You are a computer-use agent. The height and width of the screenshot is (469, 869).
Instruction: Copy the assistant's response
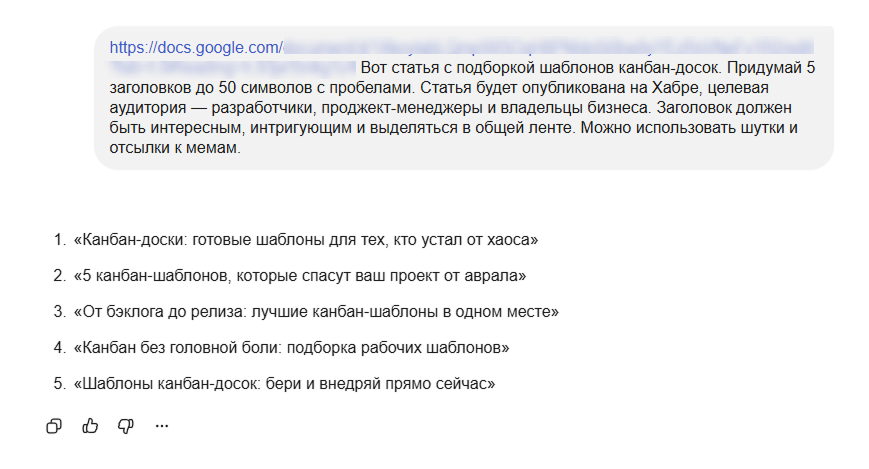pyautogui.click(x=54, y=426)
